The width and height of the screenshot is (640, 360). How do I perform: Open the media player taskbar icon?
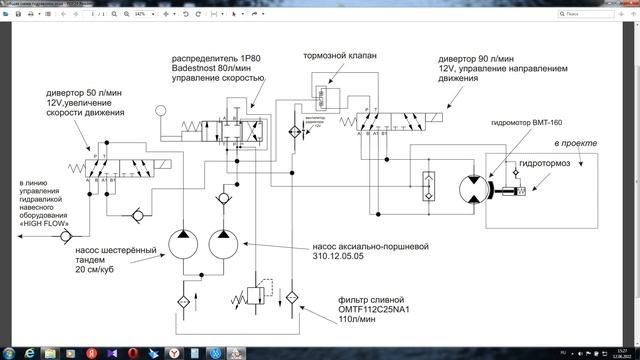tap(71, 353)
